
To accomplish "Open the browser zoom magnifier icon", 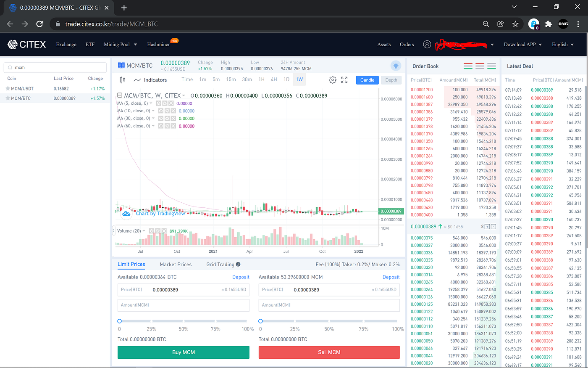I will (x=486, y=24).
